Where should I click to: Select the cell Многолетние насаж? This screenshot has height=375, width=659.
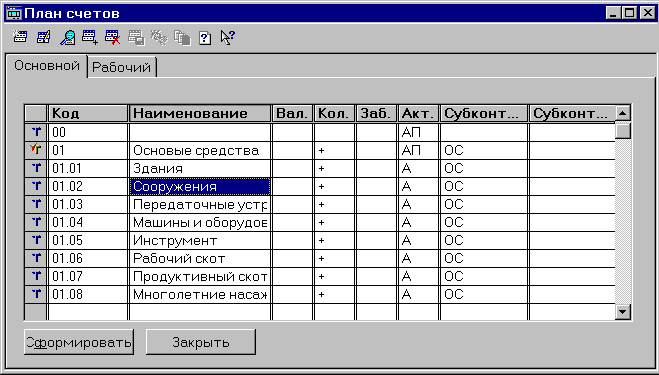[200, 294]
